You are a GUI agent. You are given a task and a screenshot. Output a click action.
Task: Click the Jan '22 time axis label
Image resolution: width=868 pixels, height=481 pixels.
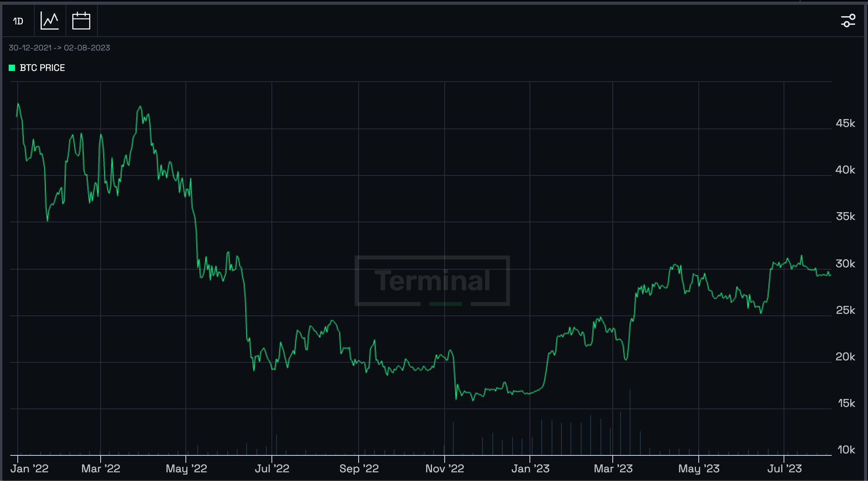pyautogui.click(x=30, y=469)
